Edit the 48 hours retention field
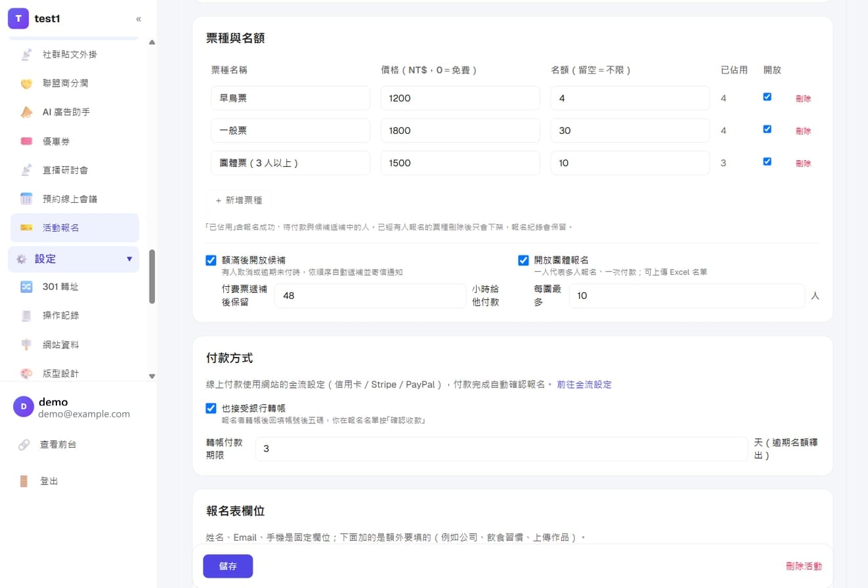Viewport: 868px width, 588px height. point(370,296)
